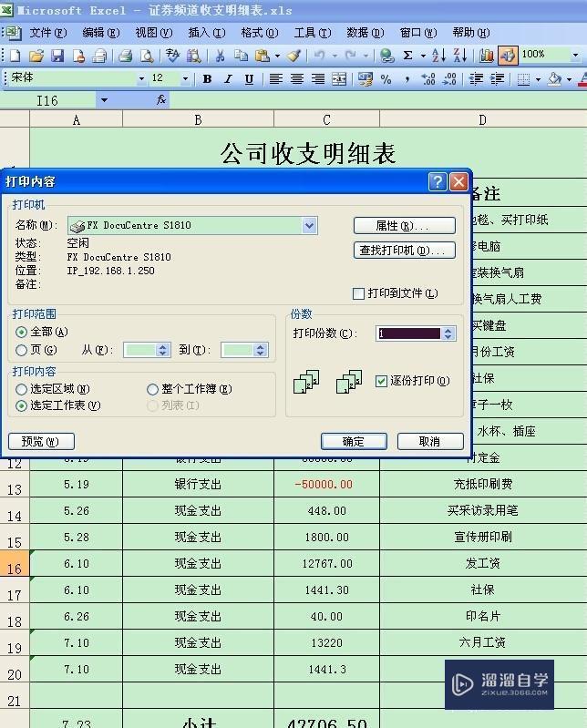Open the font name dropdown

[x=141, y=79]
